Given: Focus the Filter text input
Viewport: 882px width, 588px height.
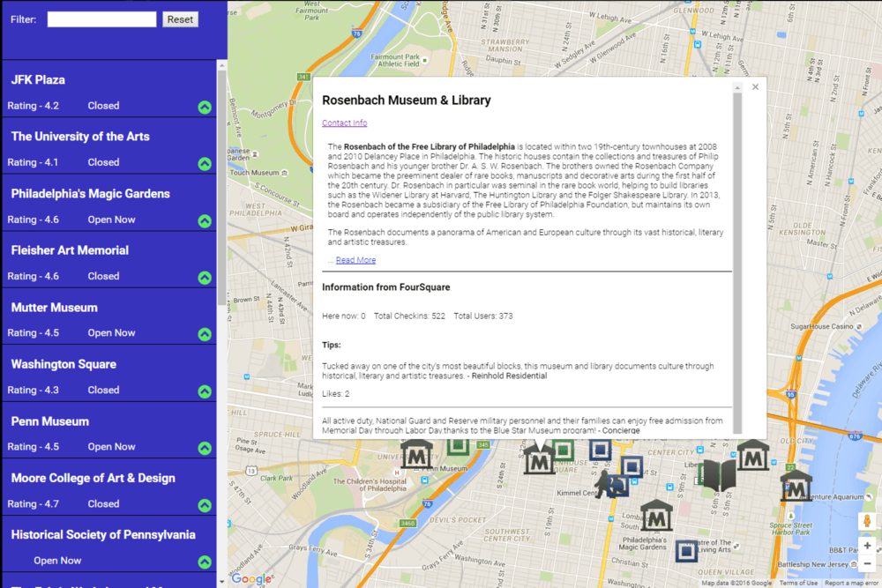Looking at the screenshot, I should tap(101, 19).
